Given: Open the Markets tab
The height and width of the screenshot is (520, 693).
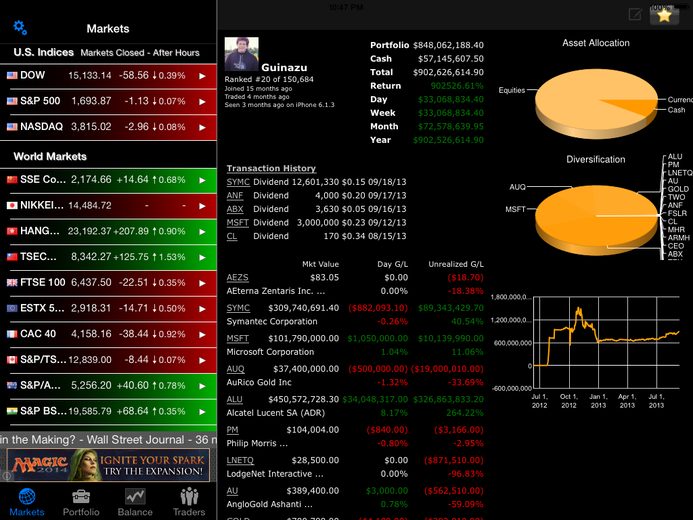Looking at the screenshot, I should point(27,502).
